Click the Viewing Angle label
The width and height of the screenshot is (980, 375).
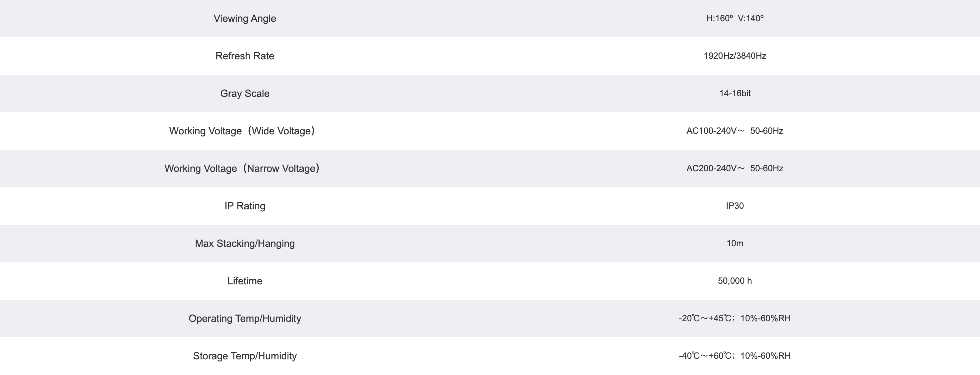[x=245, y=19]
